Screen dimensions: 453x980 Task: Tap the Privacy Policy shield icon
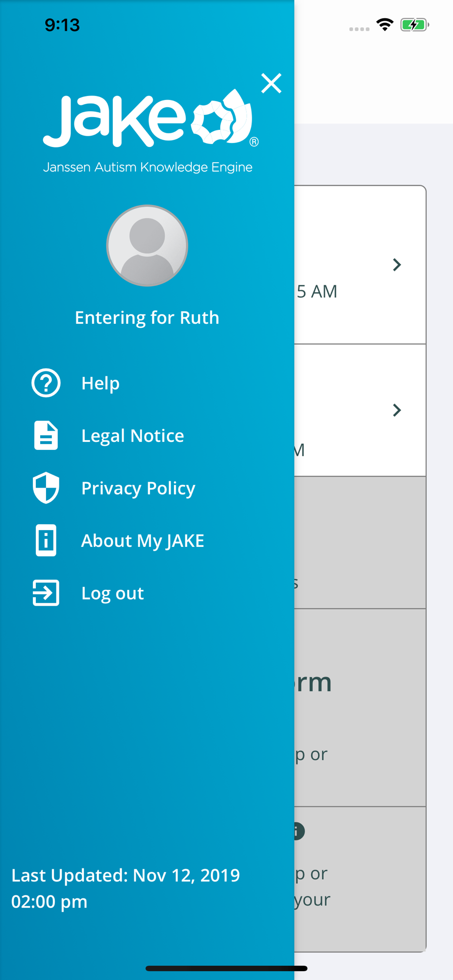(x=46, y=488)
